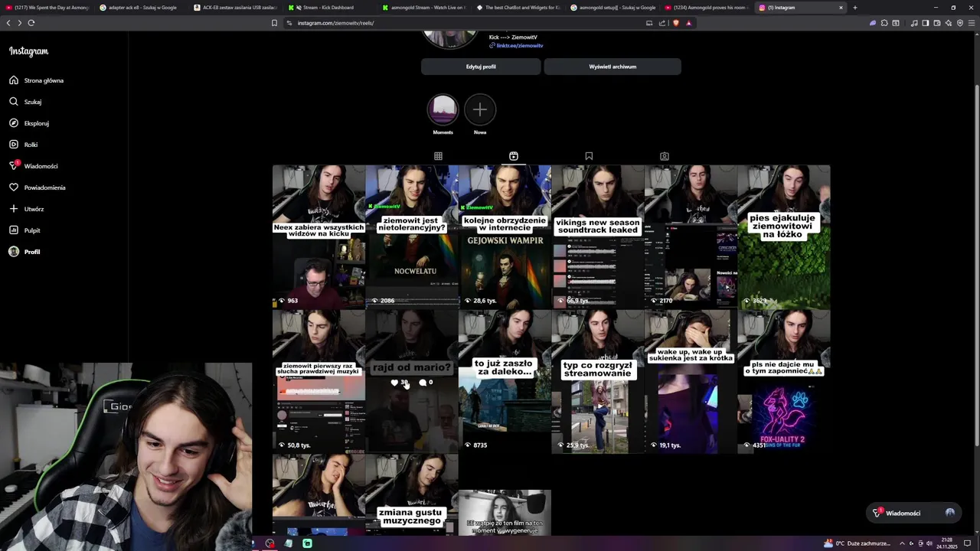Open the reel 'ziemowit pierwszy raz słucha prawdziwej muzyki'
This screenshot has height=551, width=980.
(318, 381)
